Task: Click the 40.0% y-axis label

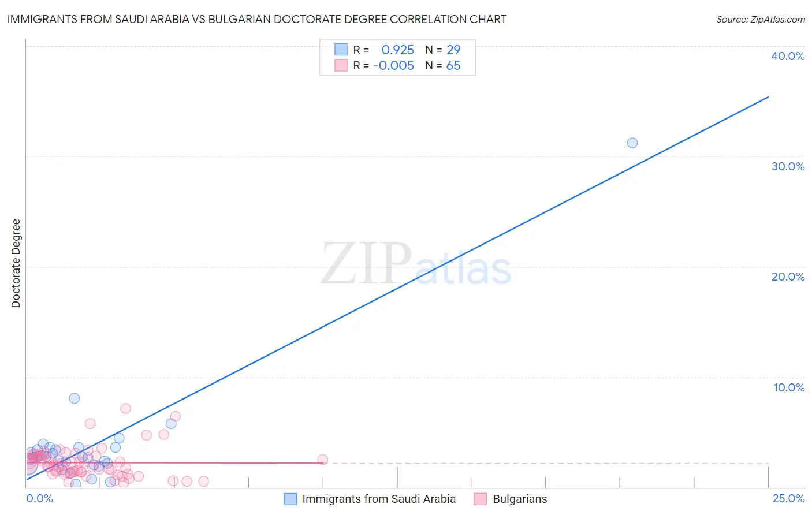Action: (x=788, y=56)
